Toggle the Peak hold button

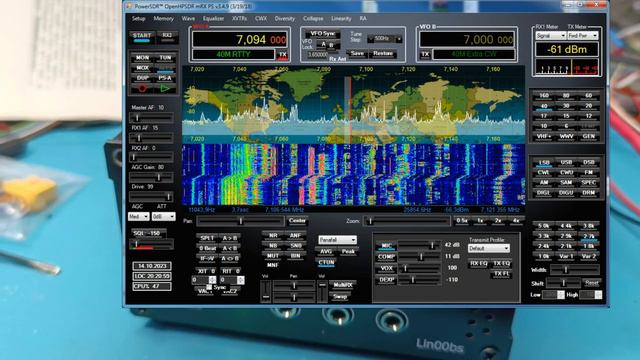[x=348, y=252]
